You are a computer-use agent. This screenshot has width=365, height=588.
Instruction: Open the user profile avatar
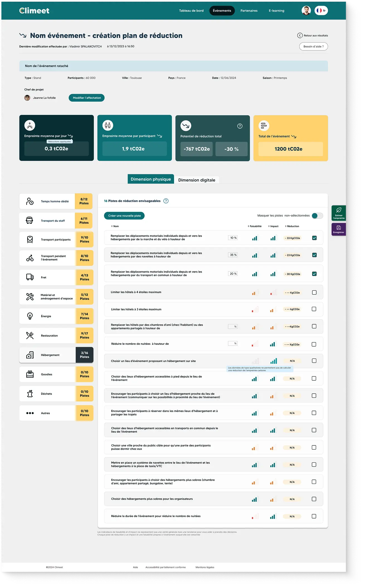(x=306, y=11)
